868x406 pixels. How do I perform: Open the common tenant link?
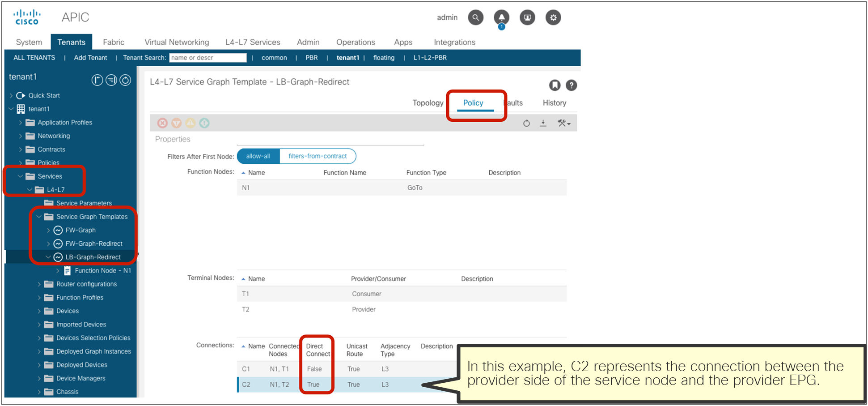pos(274,58)
